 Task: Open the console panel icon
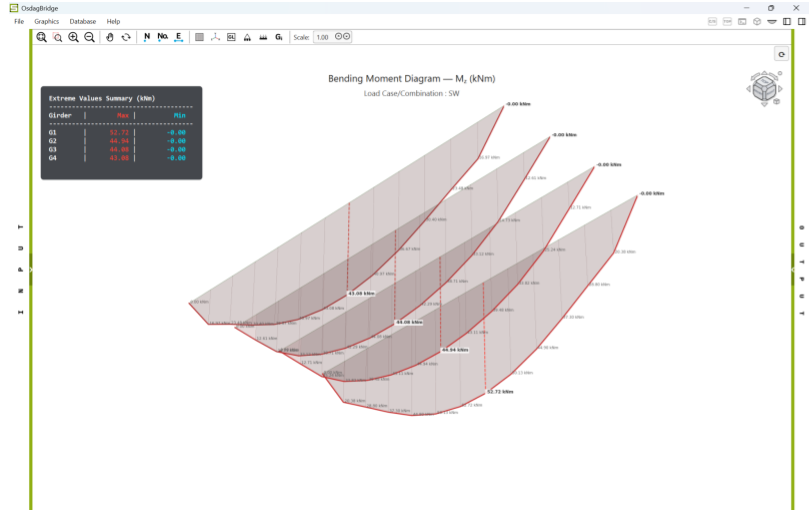coord(742,22)
